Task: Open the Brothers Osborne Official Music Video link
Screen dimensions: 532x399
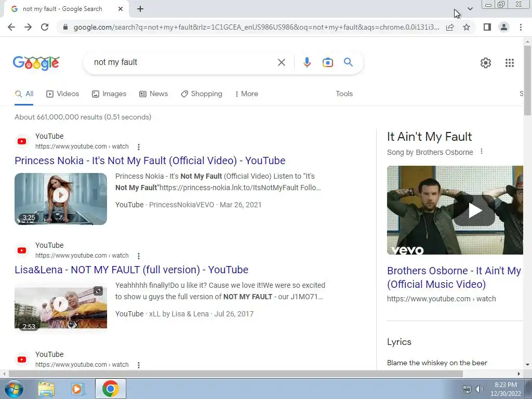Action: click(x=454, y=277)
